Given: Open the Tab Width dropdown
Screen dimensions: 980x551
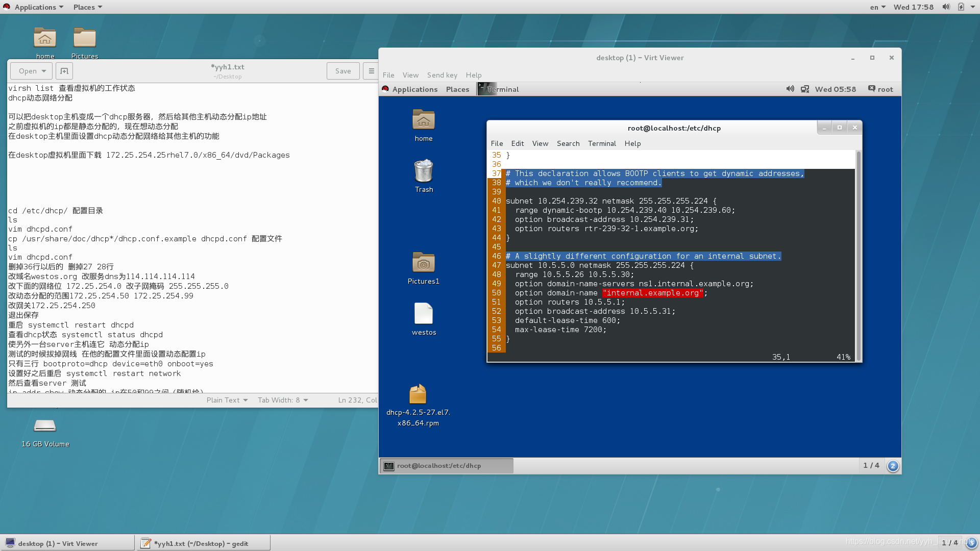Looking at the screenshot, I should click(x=282, y=400).
